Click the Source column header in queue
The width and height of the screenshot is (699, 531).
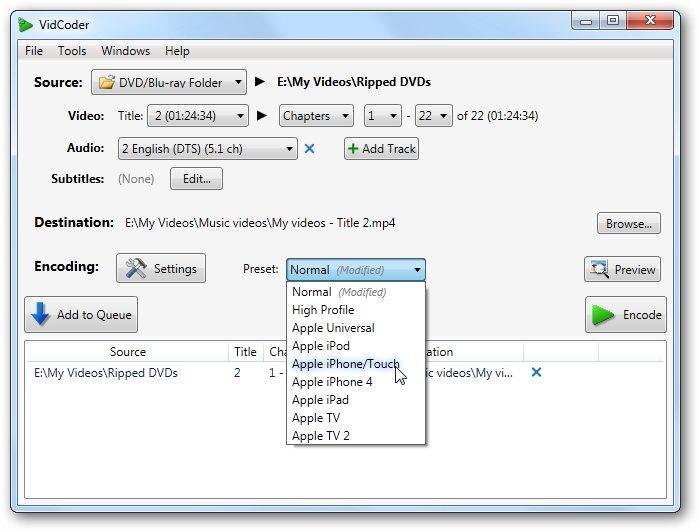pyautogui.click(x=127, y=352)
